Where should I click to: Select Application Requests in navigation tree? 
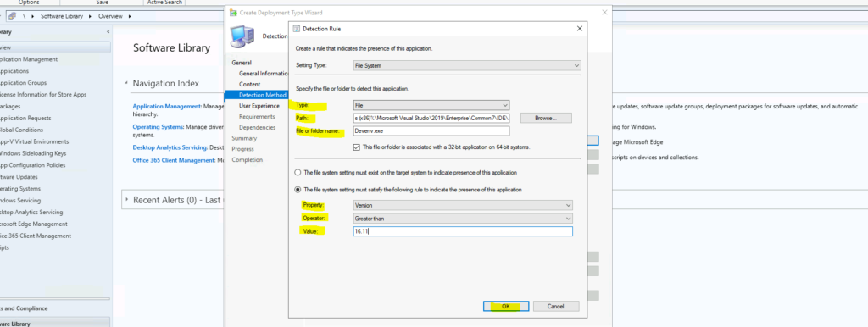click(25, 118)
